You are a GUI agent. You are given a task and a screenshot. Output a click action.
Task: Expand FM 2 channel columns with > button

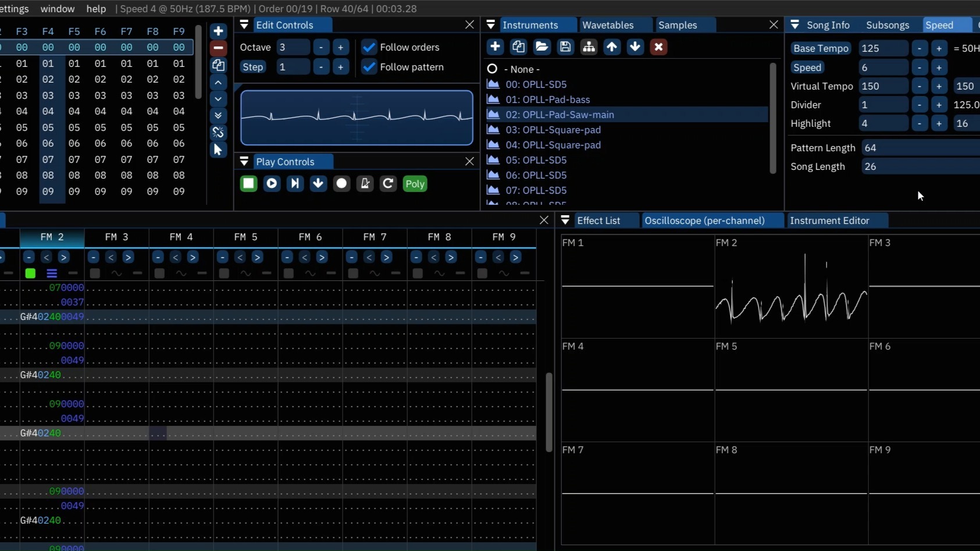click(x=64, y=257)
